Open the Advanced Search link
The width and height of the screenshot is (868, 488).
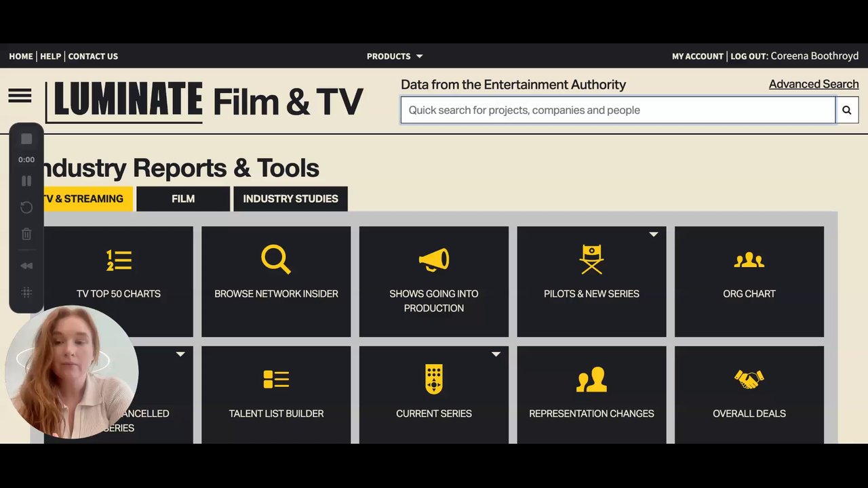814,84
